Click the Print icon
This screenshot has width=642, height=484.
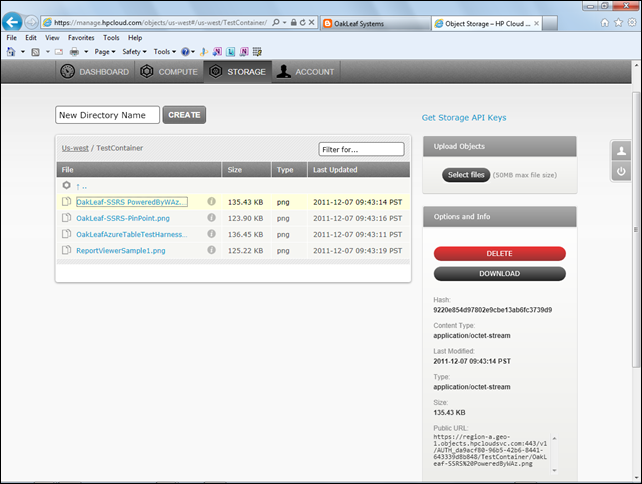coord(74,52)
